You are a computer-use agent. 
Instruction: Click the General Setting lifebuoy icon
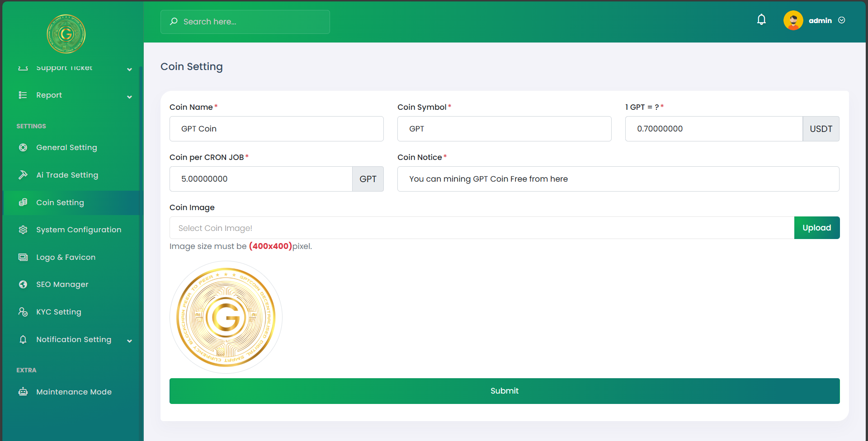(23, 147)
